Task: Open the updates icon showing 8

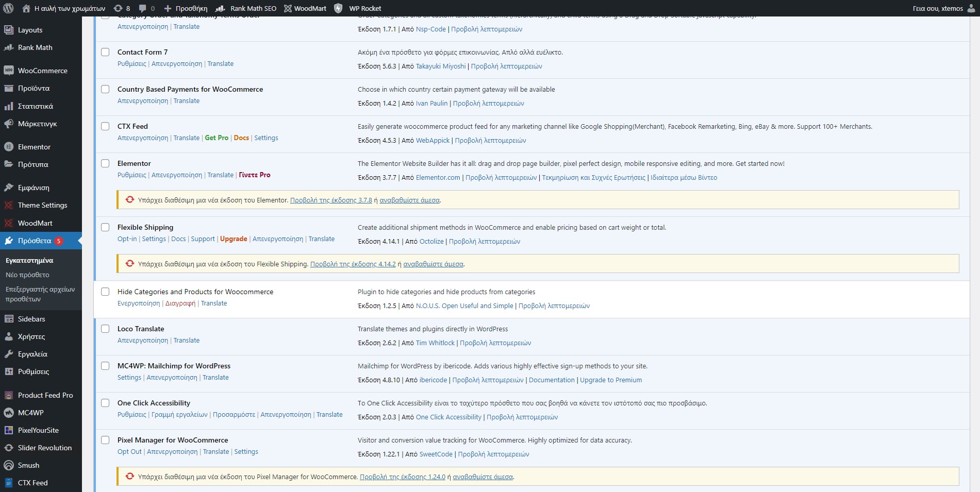Action: (x=118, y=8)
